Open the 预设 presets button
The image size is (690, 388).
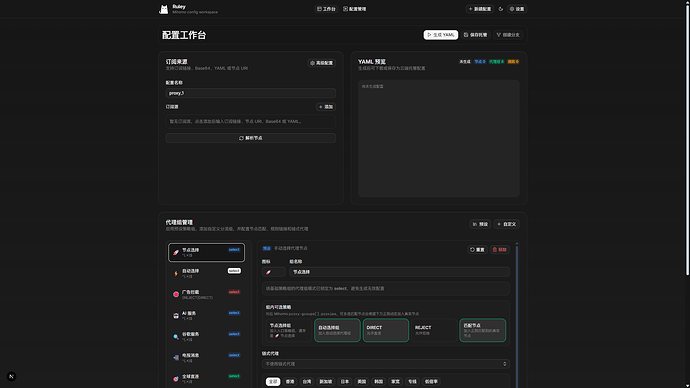pyautogui.click(x=480, y=224)
